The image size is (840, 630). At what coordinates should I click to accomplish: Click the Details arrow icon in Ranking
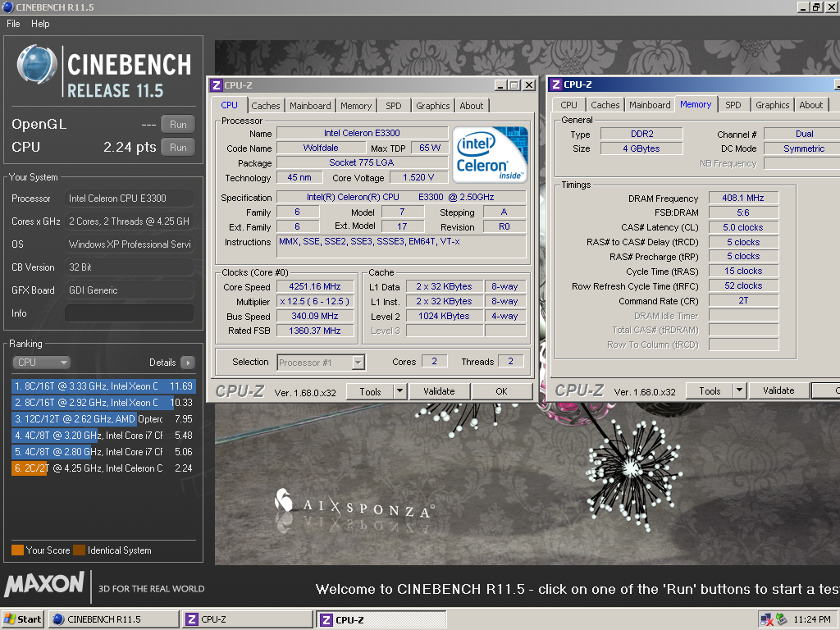[x=188, y=363]
